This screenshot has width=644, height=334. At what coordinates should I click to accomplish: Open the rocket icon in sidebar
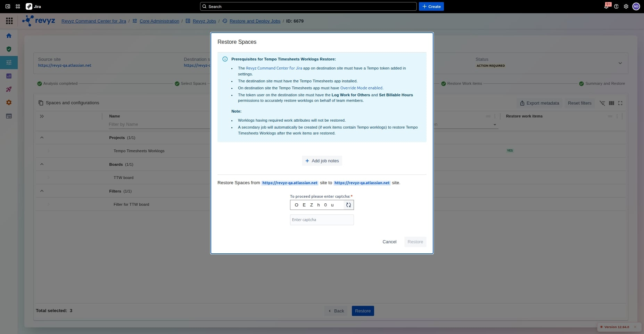point(9,89)
